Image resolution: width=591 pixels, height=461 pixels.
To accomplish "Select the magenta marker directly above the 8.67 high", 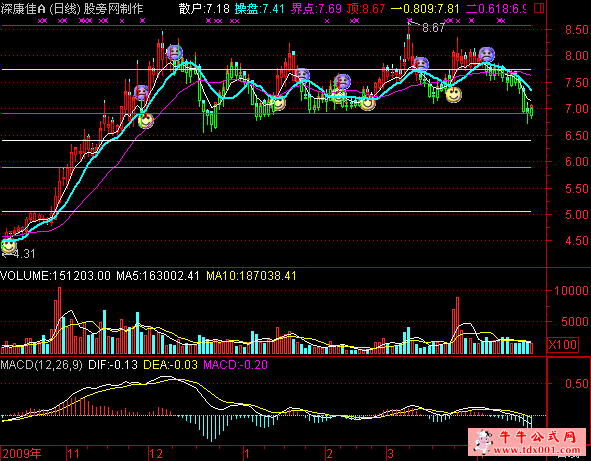I will (x=410, y=21).
